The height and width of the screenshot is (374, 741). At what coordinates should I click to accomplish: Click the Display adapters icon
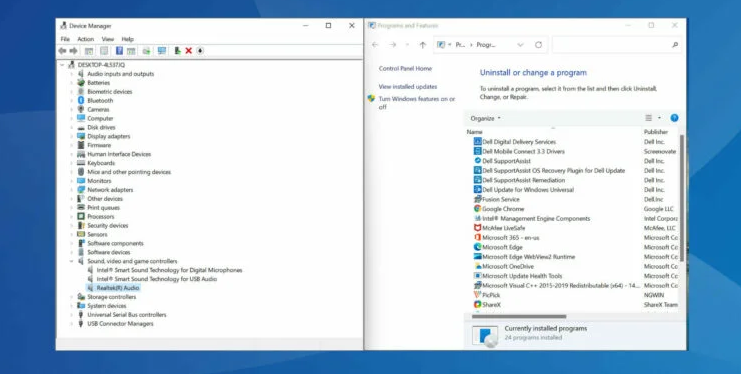(81, 136)
